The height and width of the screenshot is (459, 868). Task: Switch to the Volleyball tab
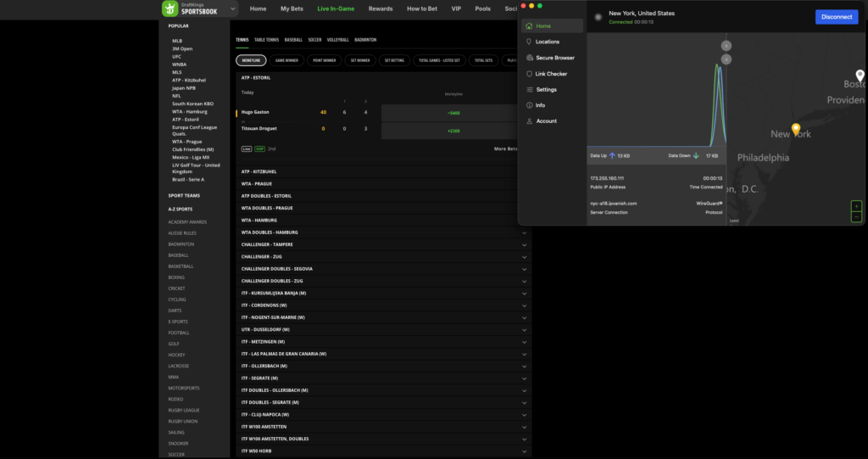[337, 40]
